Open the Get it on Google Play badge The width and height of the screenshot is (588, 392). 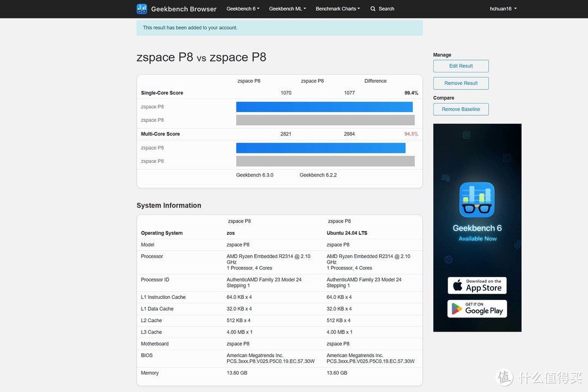point(477,309)
